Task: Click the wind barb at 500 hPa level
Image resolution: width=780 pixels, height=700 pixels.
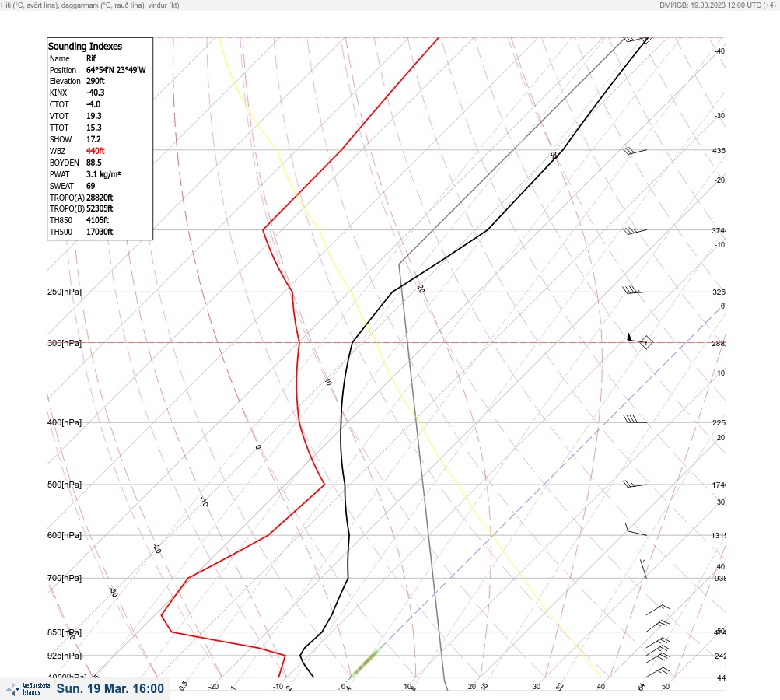Action: 635,484
